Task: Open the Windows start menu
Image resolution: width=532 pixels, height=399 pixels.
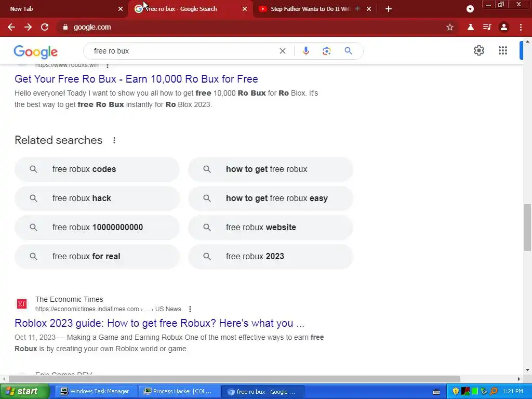Action: (24, 392)
